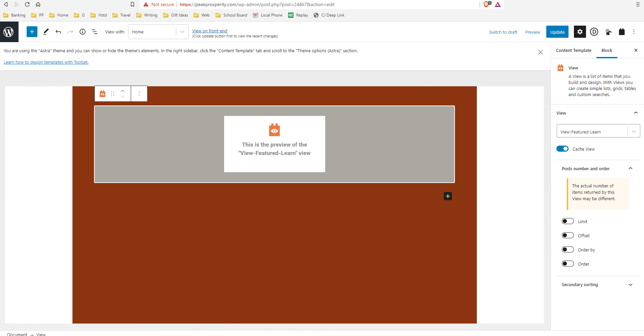Click the Update button
This screenshot has height=336, width=644.
(557, 32)
